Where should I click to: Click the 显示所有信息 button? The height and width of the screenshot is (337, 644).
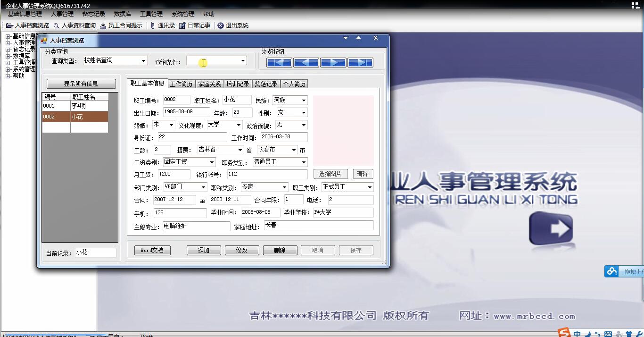pyautogui.click(x=81, y=84)
